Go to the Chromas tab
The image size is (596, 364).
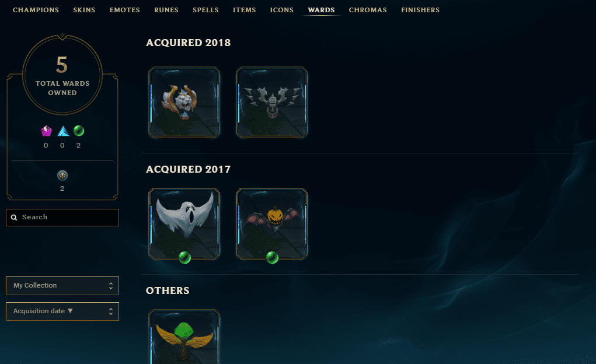point(368,10)
